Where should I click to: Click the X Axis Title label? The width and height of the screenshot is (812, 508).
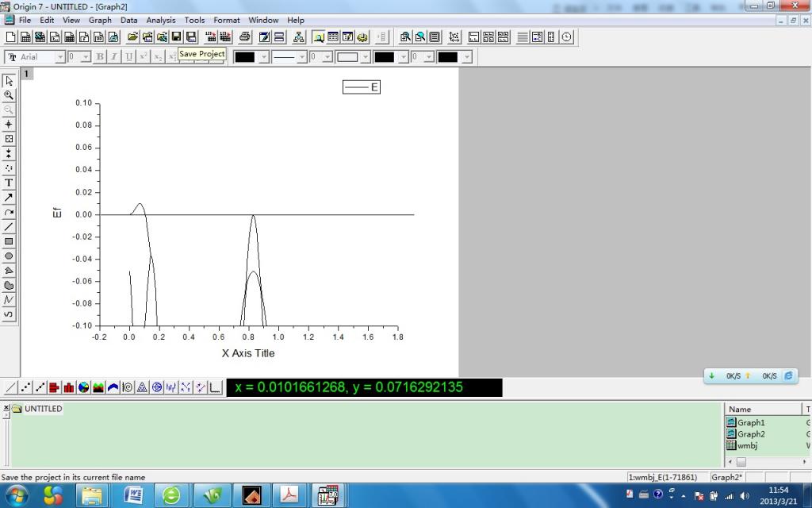pyautogui.click(x=248, y=353)
